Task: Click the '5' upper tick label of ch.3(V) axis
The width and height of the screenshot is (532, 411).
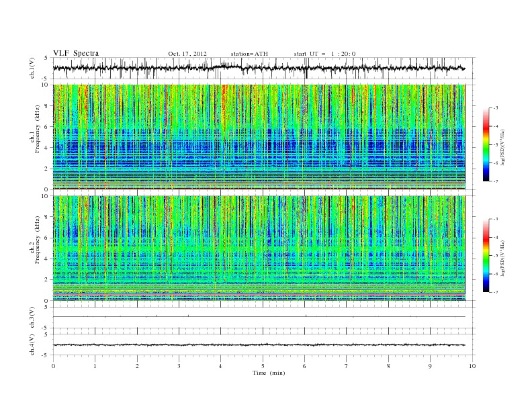Action: coord(46,307)
